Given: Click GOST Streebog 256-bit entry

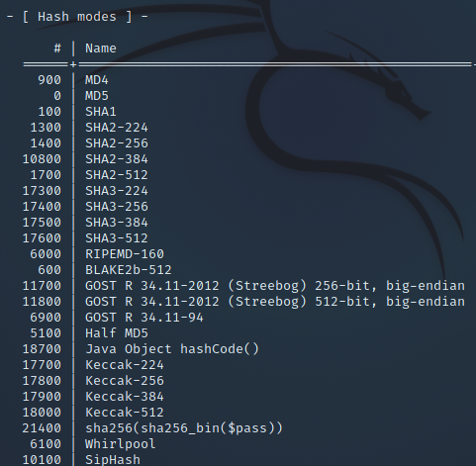Looking at the screenshot, I should pos(275,286).
